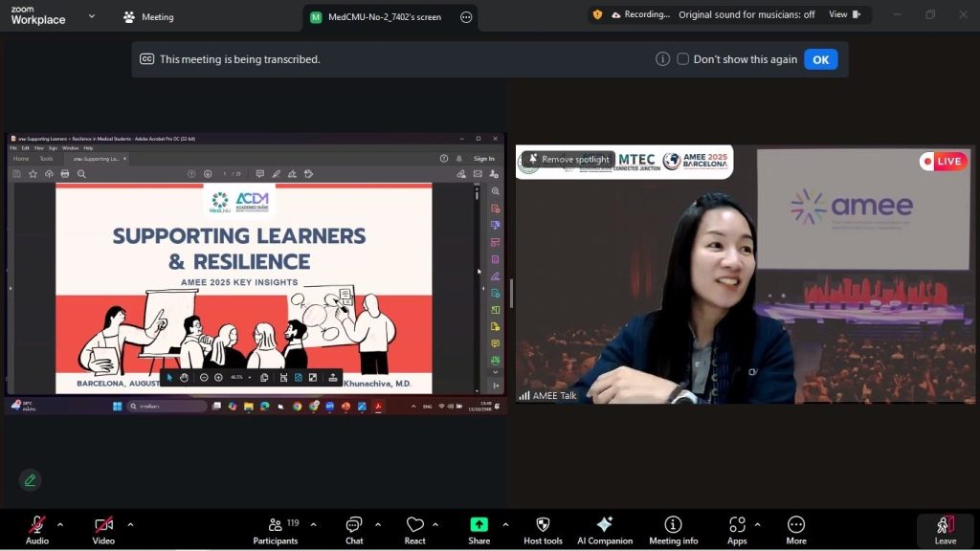Expand the arrow next to Video
The height and width of the screenshot is (551, 980).
click(x=130, y=524)
